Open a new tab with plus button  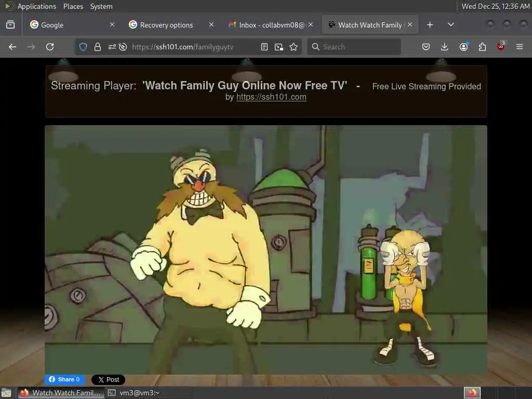[x=430, y=25]
